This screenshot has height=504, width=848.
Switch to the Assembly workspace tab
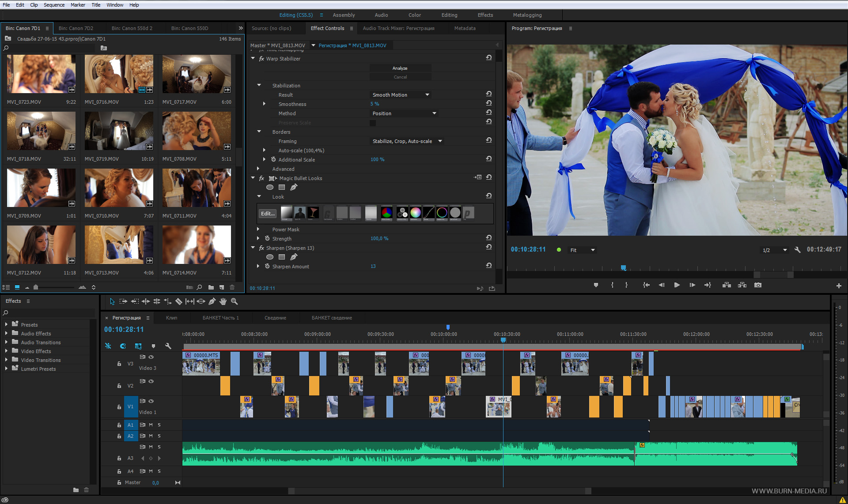pyautogui.click(x=343, y=15)
